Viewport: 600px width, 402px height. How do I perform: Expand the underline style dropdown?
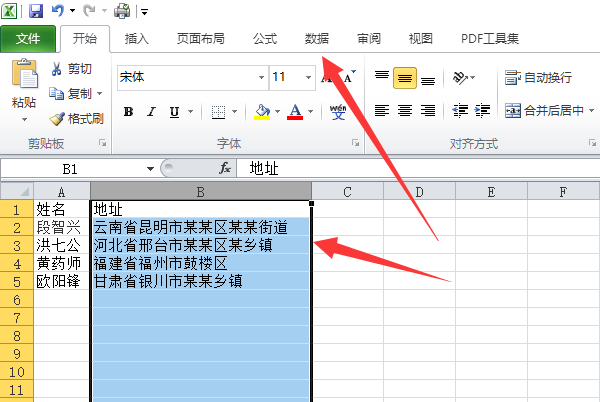point(191,112)
